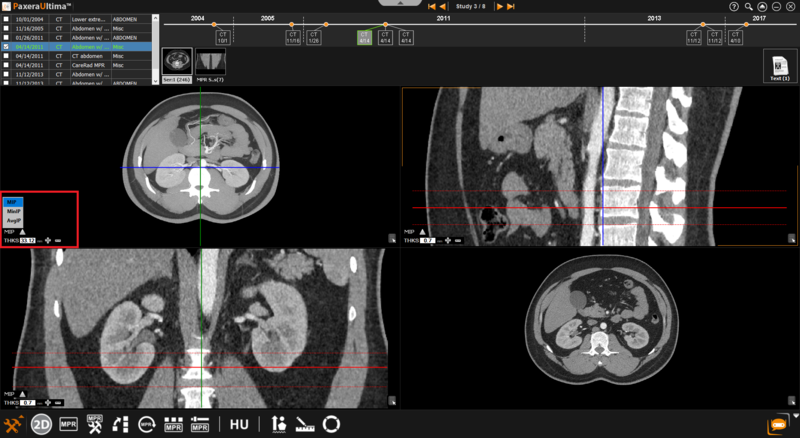This screenshot has width=800, height=438.
Task: Select MinIP from projection dropdown
Action: click(14, 211)
